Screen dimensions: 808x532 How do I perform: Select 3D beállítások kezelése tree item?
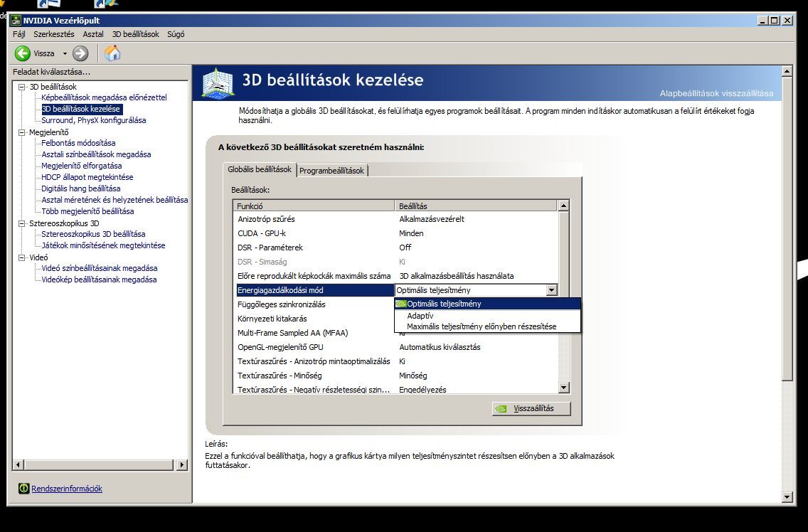(x=81, y=109)
